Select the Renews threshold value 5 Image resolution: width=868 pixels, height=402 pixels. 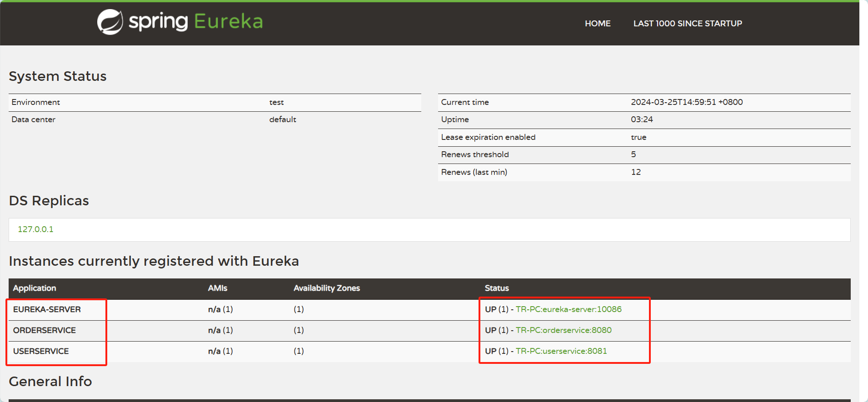tap(634, 154)
